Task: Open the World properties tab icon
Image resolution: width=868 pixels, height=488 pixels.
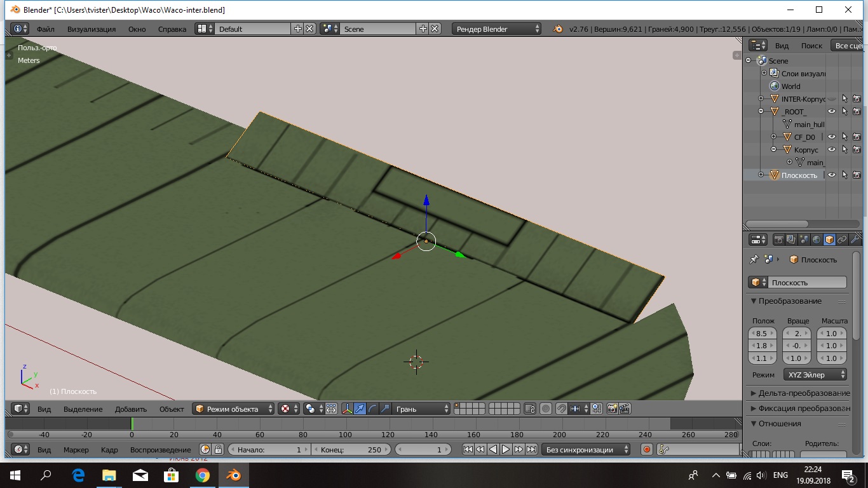Action: point(817,240)
